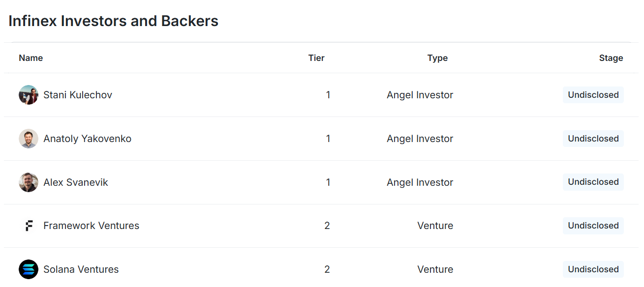Click Undisclosed badge for Framework Ventures
This screenshot has width=644, height=287.
click(593, 226)
